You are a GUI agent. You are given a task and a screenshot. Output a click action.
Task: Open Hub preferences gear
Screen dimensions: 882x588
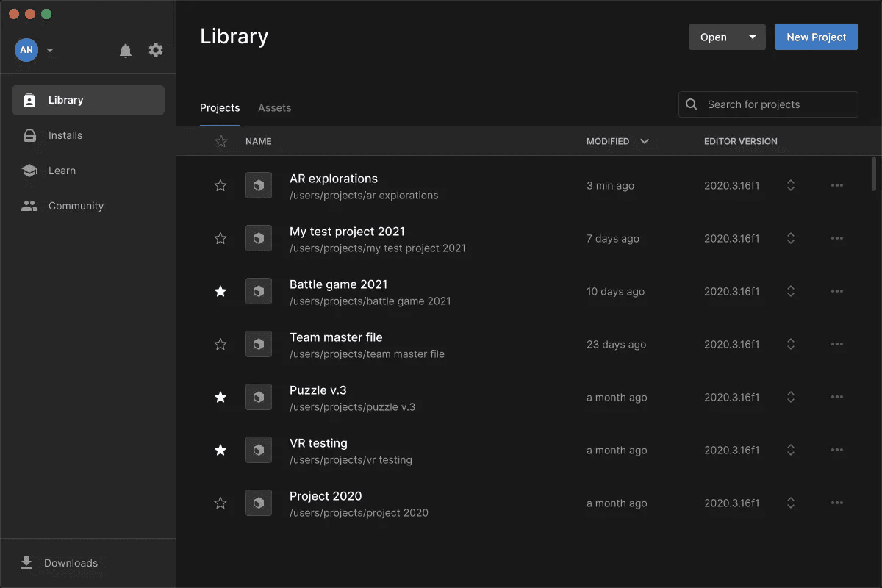(x=155, y=50)
